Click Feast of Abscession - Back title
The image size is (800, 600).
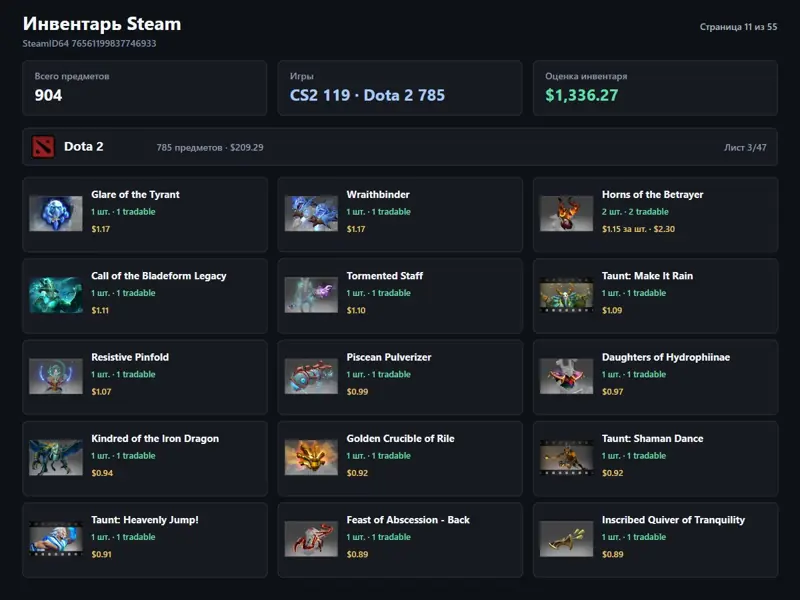(408, 520)
